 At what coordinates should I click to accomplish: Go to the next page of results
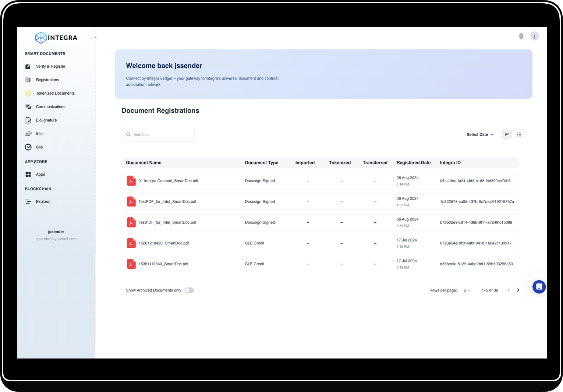[x=518, y=290]
